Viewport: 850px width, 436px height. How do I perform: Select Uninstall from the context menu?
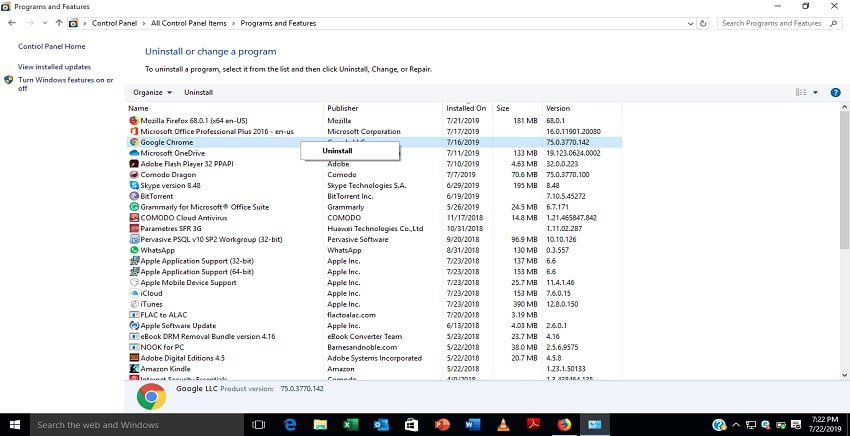pos(350,151)
